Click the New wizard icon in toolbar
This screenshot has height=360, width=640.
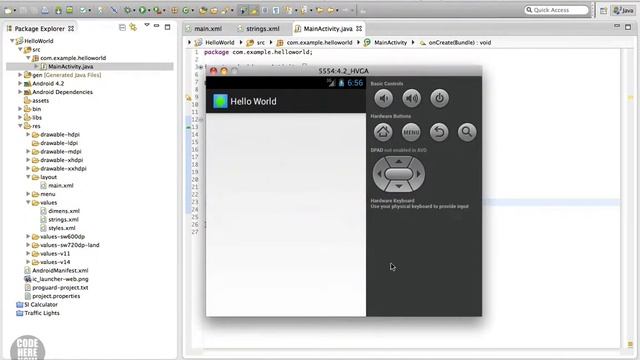coord(8,10)
